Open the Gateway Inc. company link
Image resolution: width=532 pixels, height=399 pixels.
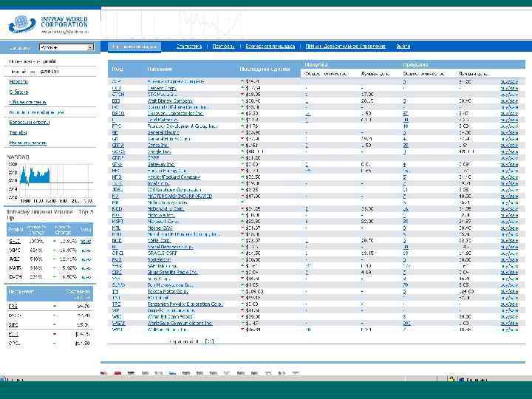pos(161,165)
